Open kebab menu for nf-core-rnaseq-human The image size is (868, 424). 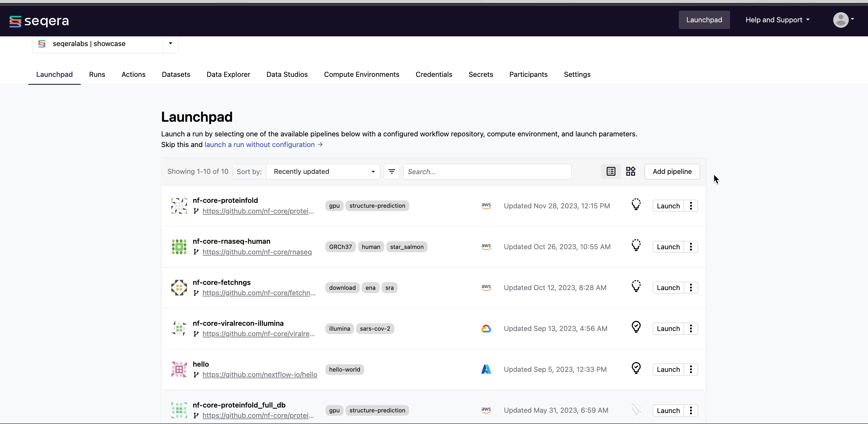pyautogui.click(x=691, y=246)
